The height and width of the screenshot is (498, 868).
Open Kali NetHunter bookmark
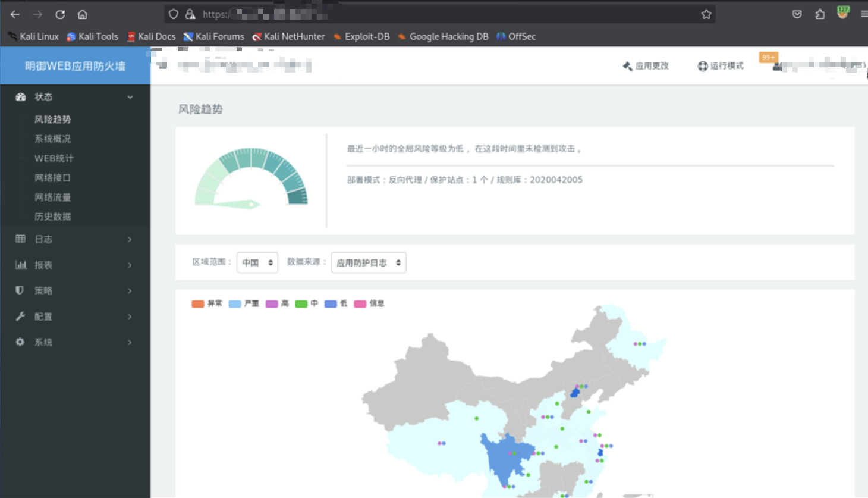288,36
